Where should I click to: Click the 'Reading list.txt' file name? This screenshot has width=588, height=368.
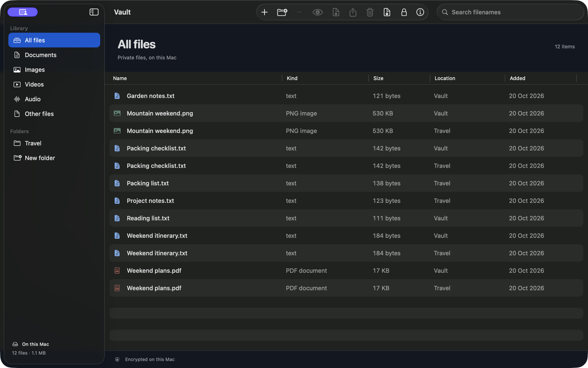click(148, 218)
